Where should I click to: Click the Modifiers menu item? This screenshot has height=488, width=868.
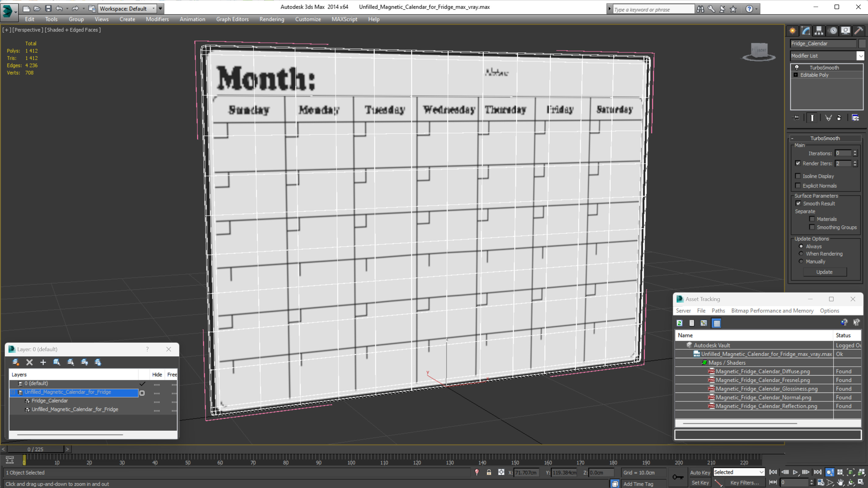coord(157,19)
